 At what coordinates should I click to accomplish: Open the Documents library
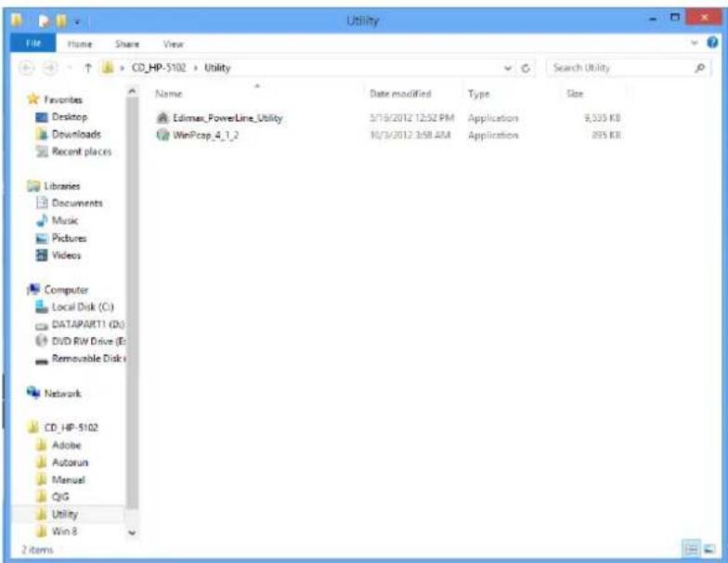77,203
